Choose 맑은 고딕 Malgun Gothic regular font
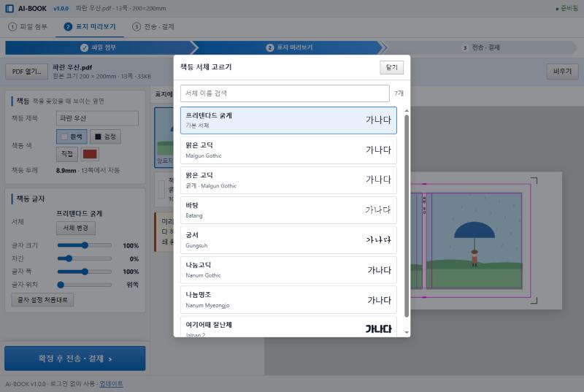The height and width of the screenshot is (392, 584). click(x=288, y=150)
